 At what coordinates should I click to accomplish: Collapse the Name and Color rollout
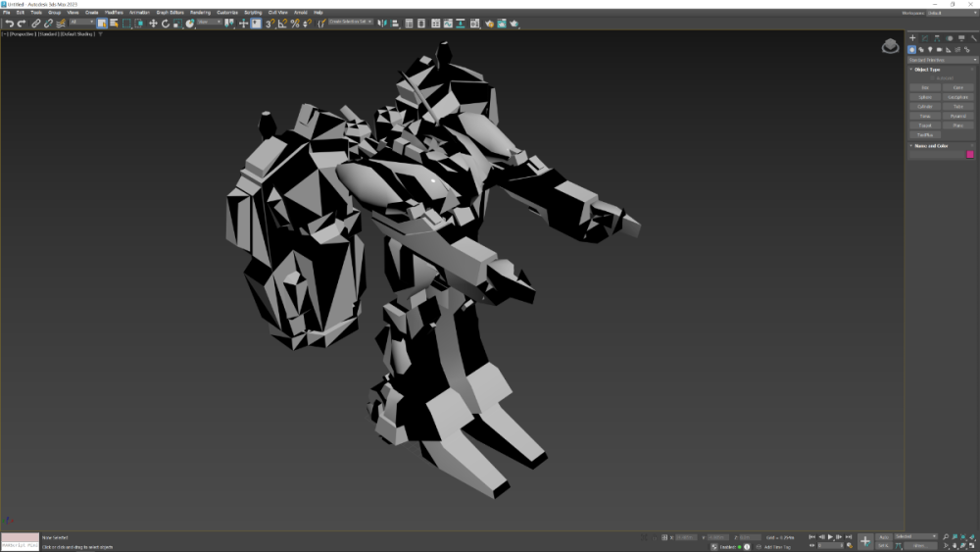(931, 146)
